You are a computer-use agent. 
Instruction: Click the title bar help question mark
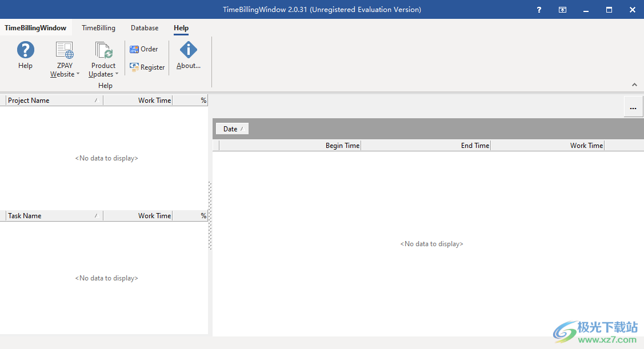(539, 10)
